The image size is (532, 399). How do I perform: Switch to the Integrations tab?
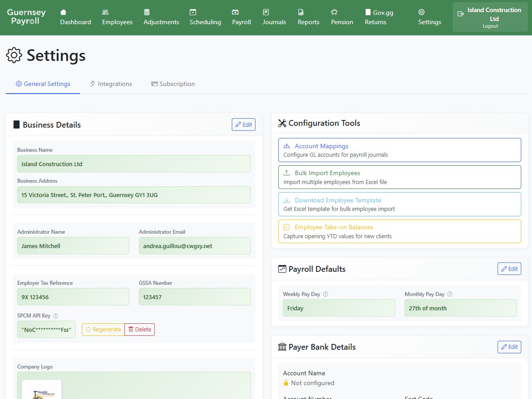click(x=111, y=84)
